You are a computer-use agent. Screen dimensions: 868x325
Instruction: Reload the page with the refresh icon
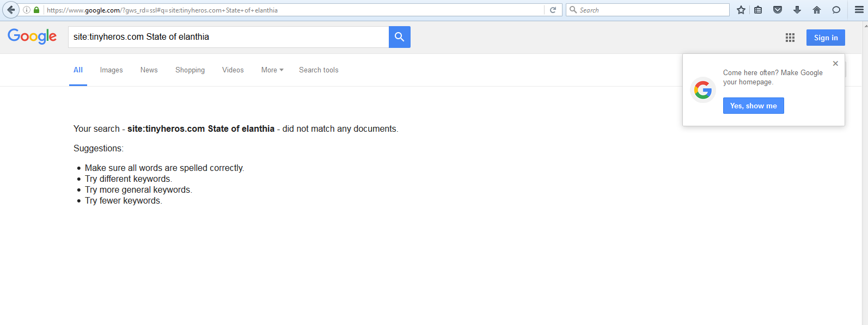tap(553, 10)
